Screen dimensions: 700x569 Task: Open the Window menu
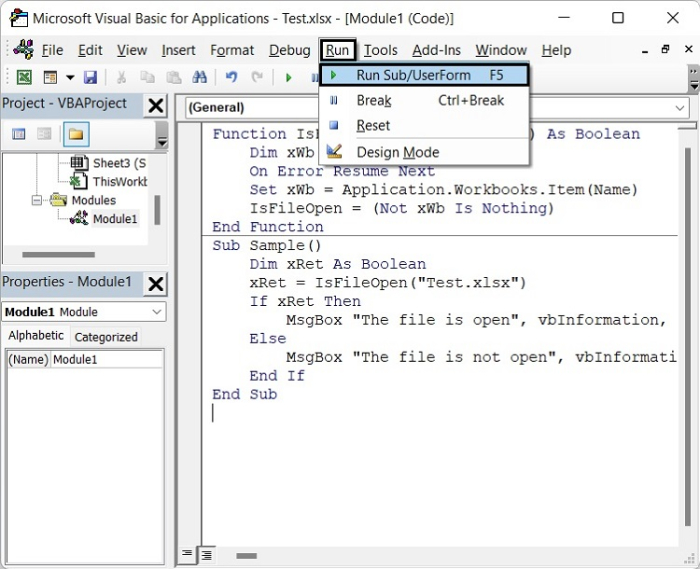(501, 50)
